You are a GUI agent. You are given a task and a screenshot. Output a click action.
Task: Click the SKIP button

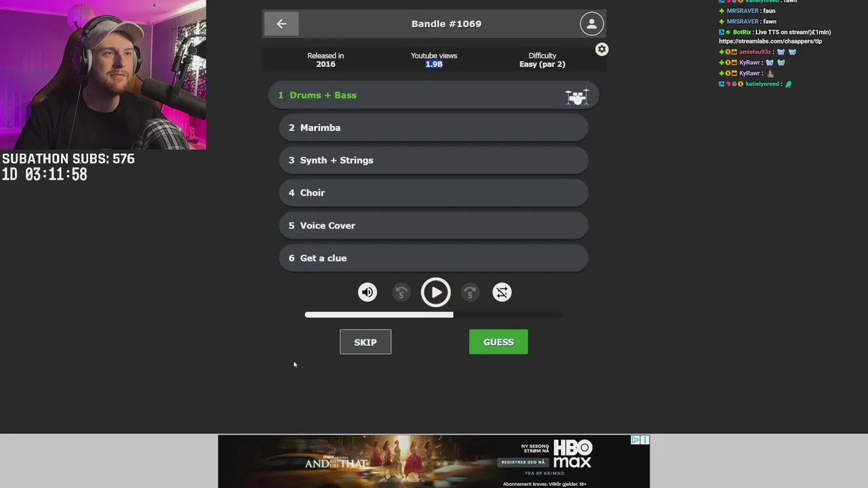366,342
